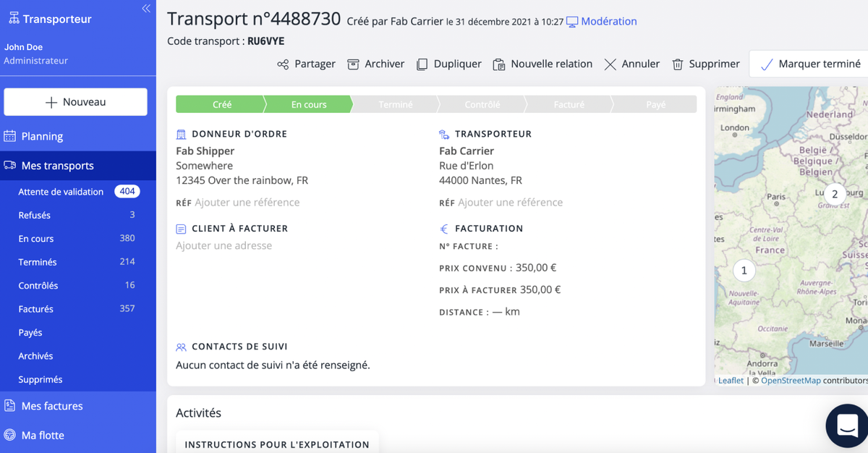Collapse the sidebar with double chevron
This screenshot has height=453, width=868.
146,9
